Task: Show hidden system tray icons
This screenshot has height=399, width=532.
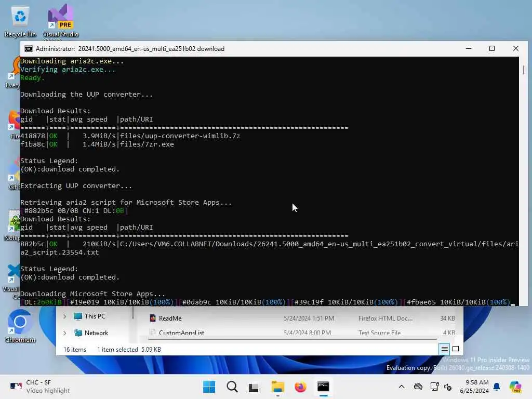Action: click(x=402, y=387)
